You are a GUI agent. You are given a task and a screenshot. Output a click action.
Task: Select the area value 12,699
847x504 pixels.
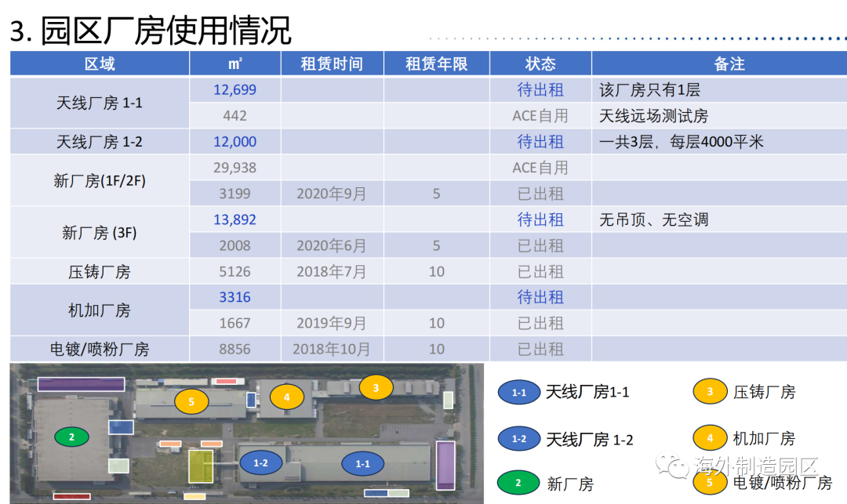[235, 89]
